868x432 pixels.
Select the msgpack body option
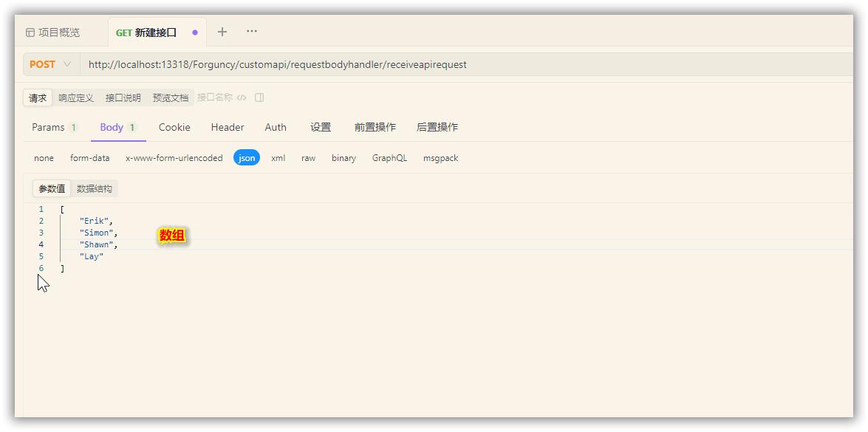(441, 158)
